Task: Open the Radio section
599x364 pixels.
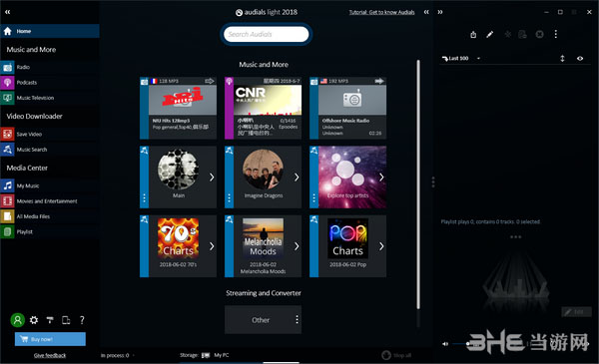Action: [x=50, y=67]
